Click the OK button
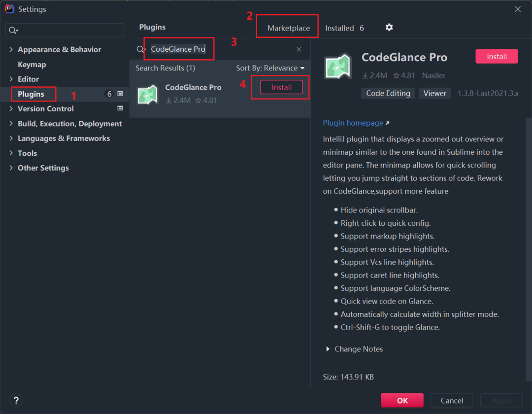 pos(402,401)
